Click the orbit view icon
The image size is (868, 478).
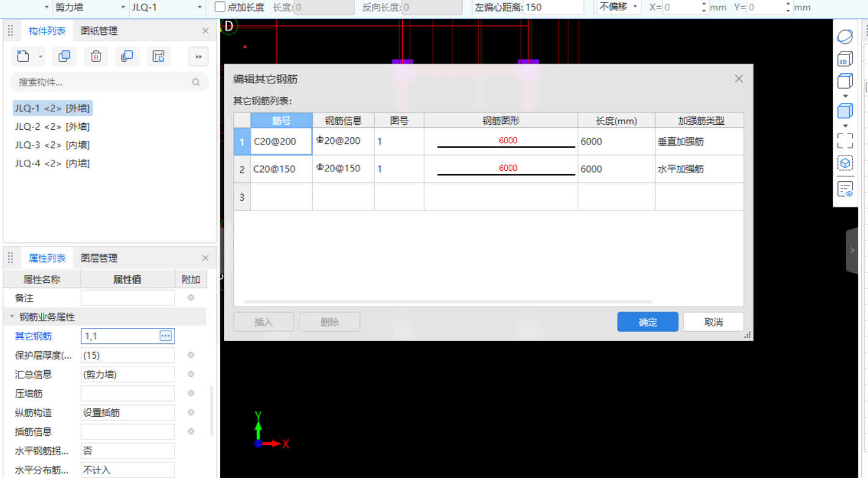point(845,37)
